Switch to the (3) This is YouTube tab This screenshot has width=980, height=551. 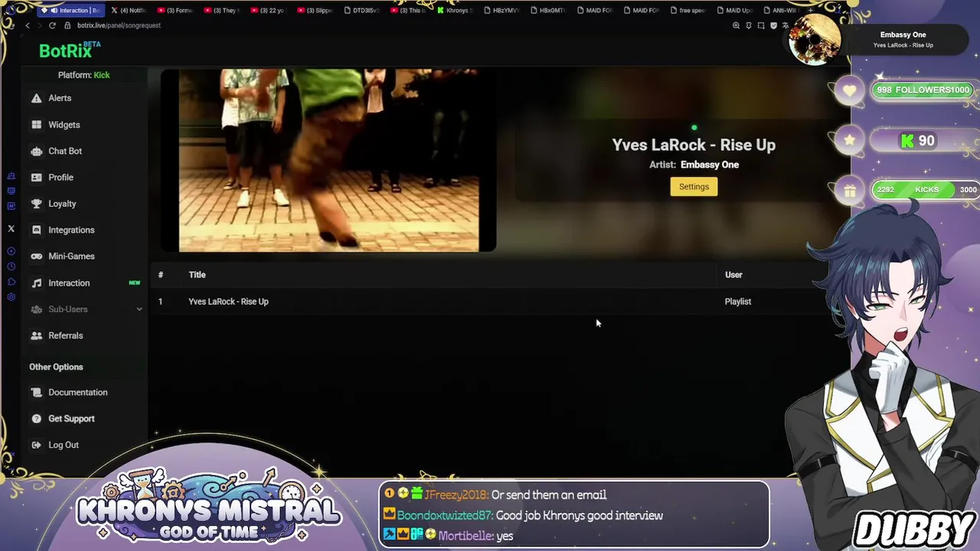[409, 10]
